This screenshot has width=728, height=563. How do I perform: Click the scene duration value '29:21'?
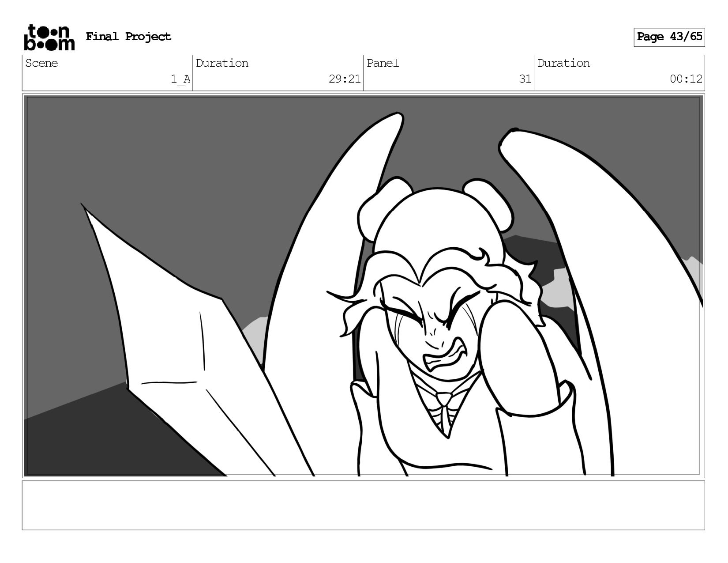click(x=345, y=79)
